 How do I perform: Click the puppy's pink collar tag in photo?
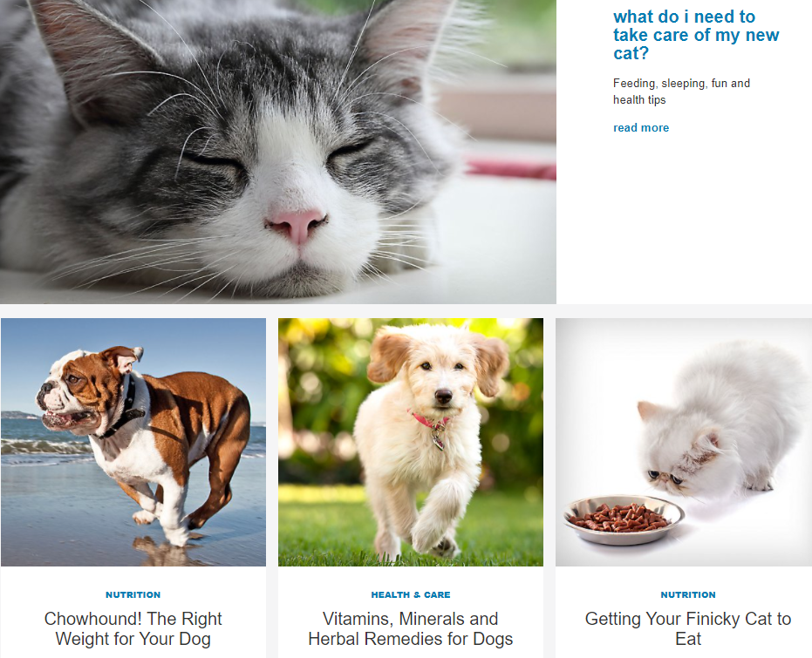click(438, 440)
